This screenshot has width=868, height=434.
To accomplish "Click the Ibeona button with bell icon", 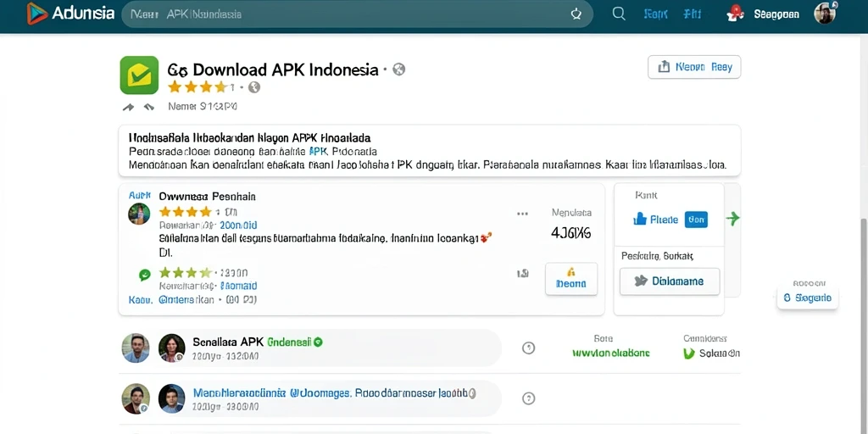I will point(571,278).
